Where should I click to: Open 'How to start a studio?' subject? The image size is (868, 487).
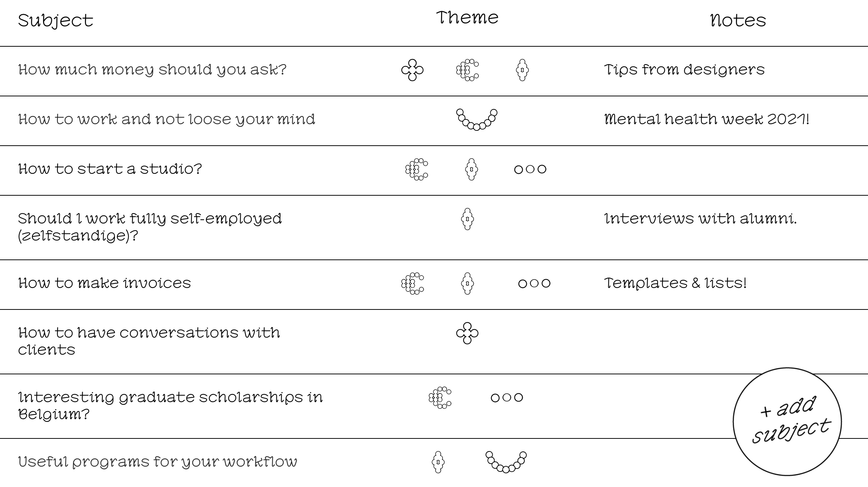click(110, 169)
